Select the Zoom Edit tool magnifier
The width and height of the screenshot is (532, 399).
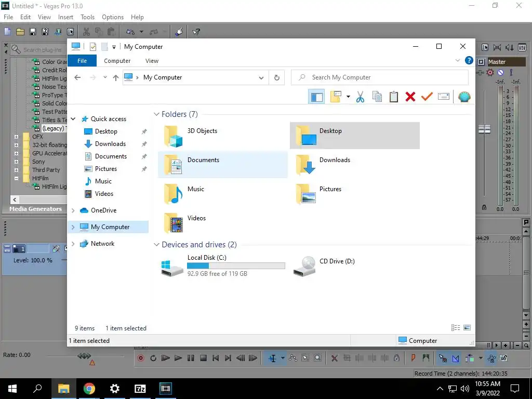pyautogui.click(x=317, y=358)
